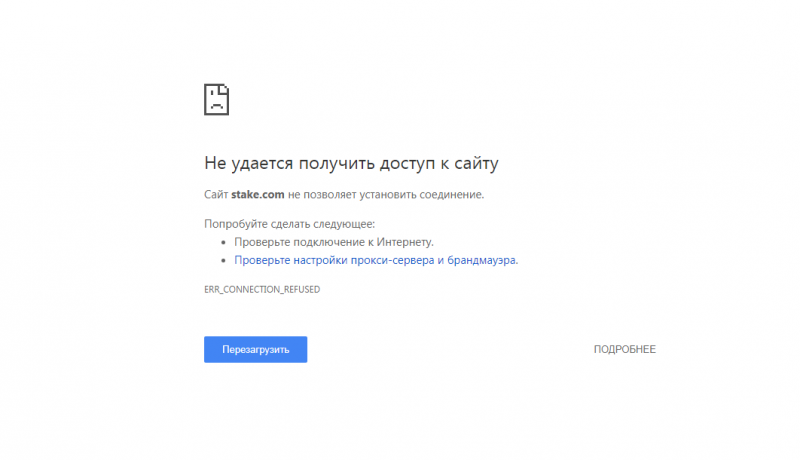This screenshot has height=460, width=800.
Task: Select the ERR_CONNECTION_REFUSED error code text
Action: pos(262,289)
